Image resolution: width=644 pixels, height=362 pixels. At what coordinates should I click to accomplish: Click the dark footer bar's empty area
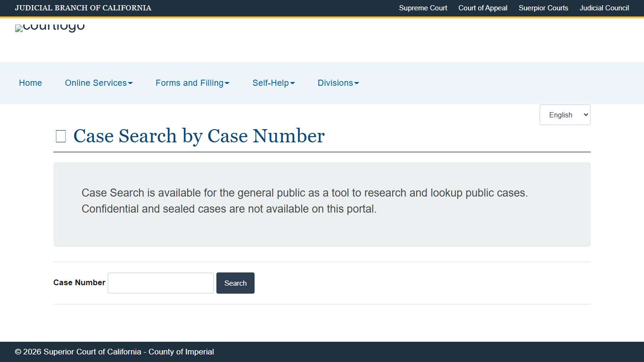(x=424, y=352)
